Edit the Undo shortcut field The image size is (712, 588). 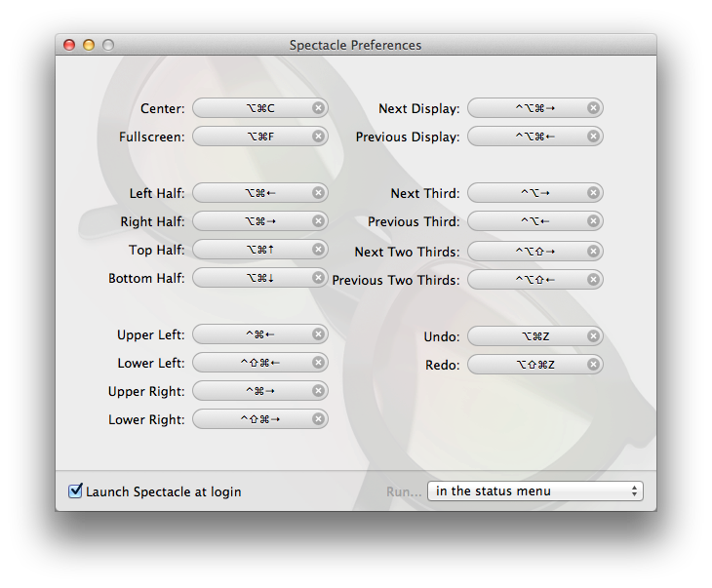(x=535, y=336)
